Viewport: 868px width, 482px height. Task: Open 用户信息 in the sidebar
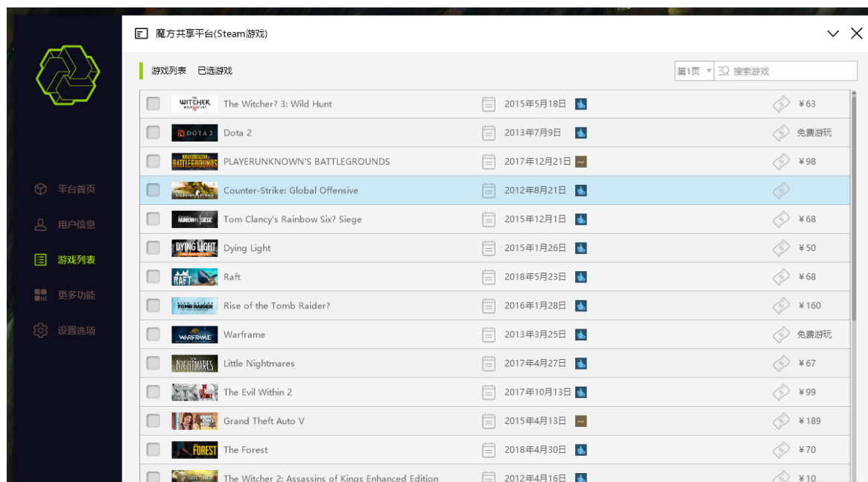[x=77, y=225]
